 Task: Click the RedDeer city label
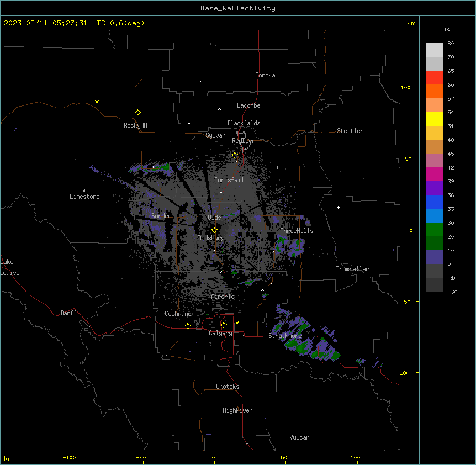pyautogui.click(x=243, y=141)
